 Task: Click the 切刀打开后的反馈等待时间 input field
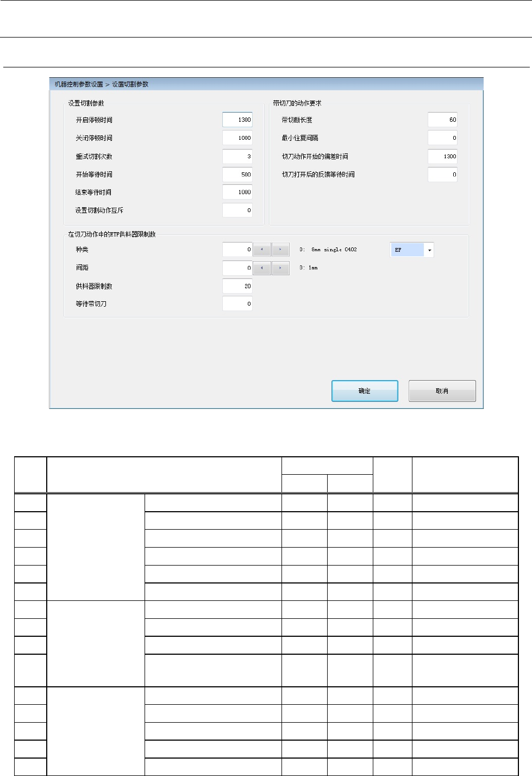point(442,175)
